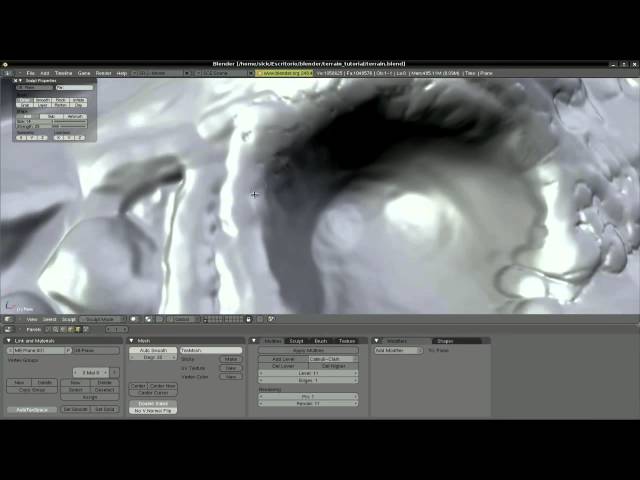Open the buttons window type icon
Viewport: 640px width, 480px height.
coord(9,329)
